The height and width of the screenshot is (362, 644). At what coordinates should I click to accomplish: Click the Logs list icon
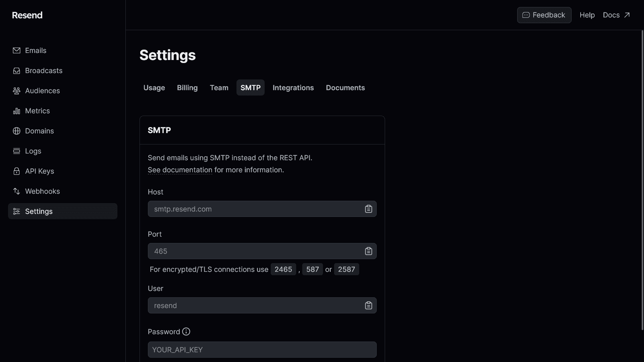click(16, 151)
